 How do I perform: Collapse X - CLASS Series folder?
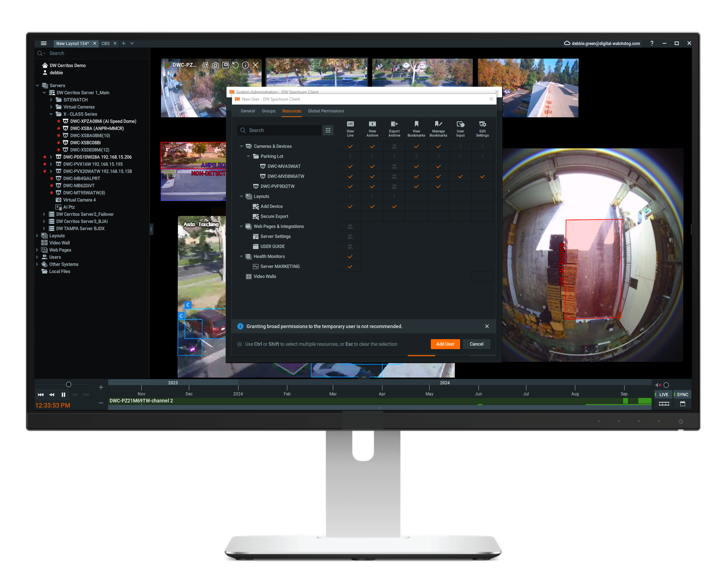click(x=51, y=114)
